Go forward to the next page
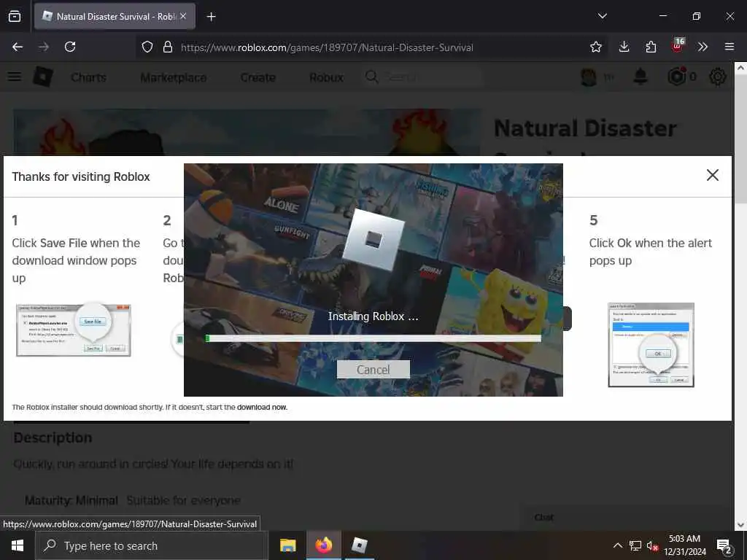Viewport: 747px width, 560px height. pyautogui.click(x=44, y=47)
